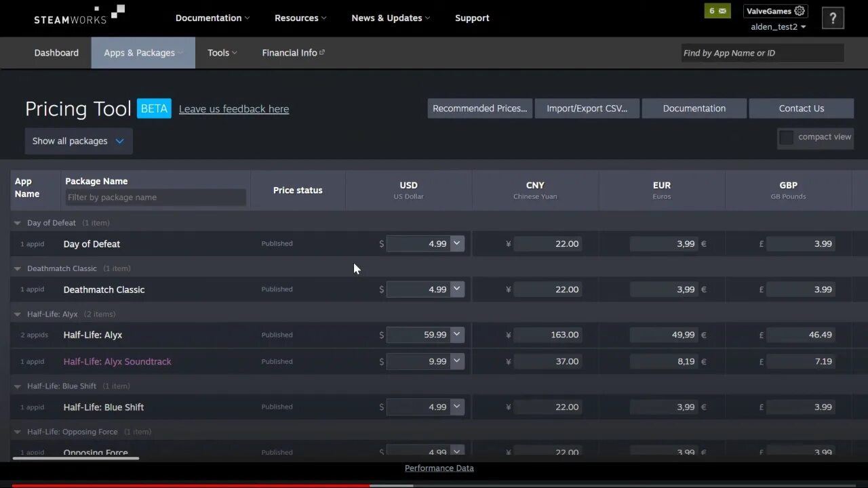Open Half-Life: Alyx Soundtrack package
This screenshot has height=488, width=868.
point(117,361)
